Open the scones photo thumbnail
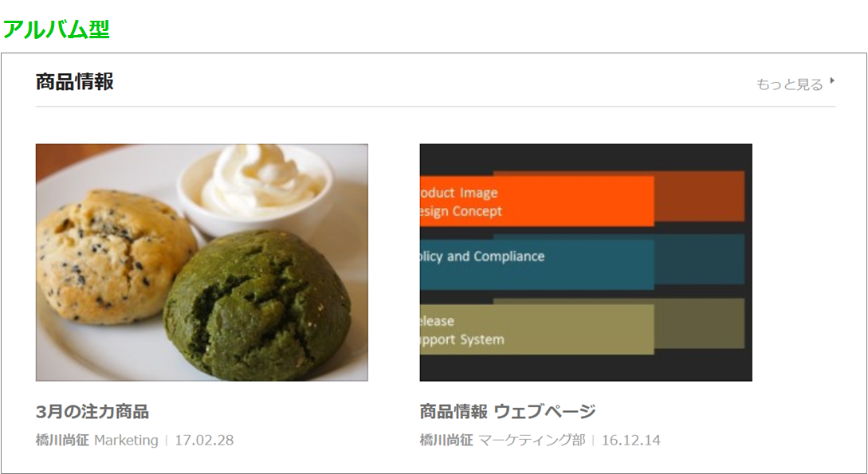The height and width of the screenshot is (474, 868). pyautogui.click(x=202, y=263)
